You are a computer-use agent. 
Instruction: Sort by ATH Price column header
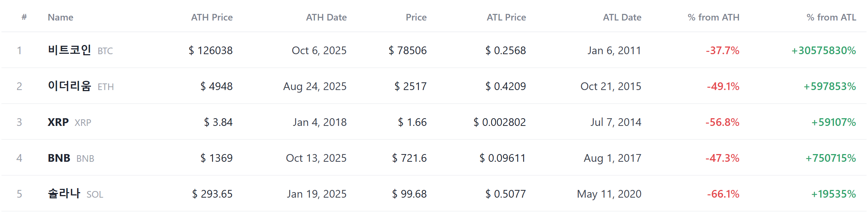click(212, 17)
